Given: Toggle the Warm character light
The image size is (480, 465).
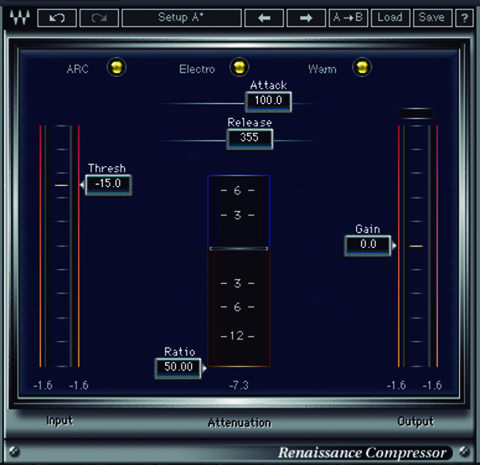Looking at the screenshot, I should pos(362,67).
